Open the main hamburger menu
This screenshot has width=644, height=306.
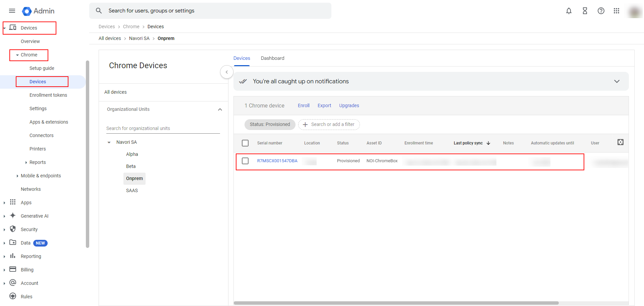point(12,11)
